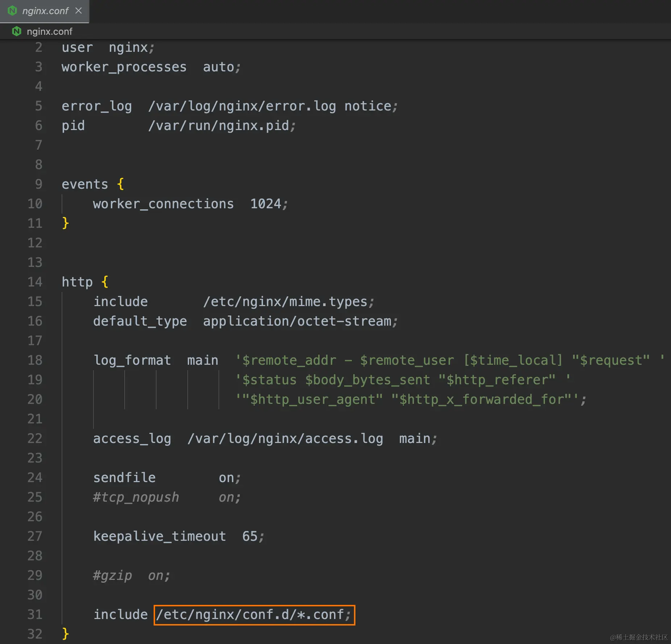Select the nginx.conf editor tab

click(44, 11)
